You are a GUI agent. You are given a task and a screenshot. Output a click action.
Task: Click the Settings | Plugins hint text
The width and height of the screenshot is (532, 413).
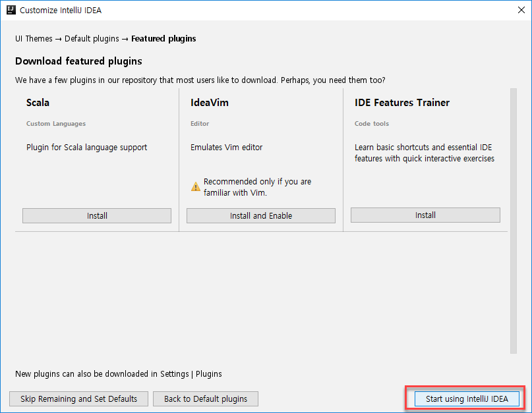click(x=119, y=373)
